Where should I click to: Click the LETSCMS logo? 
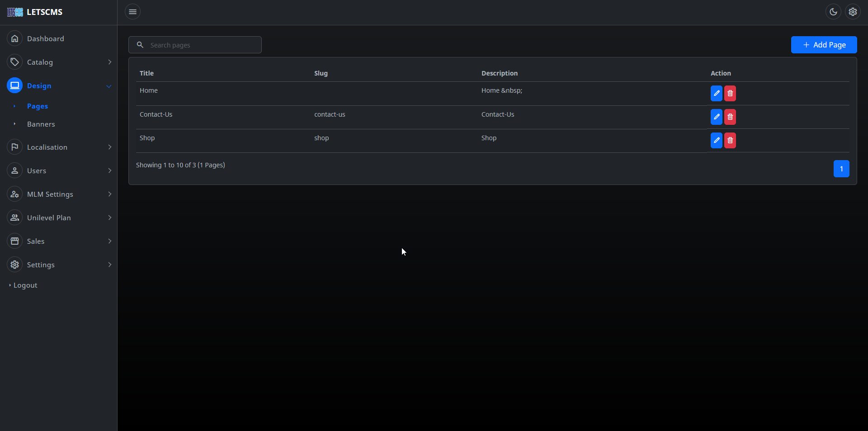tap(35, 12)
